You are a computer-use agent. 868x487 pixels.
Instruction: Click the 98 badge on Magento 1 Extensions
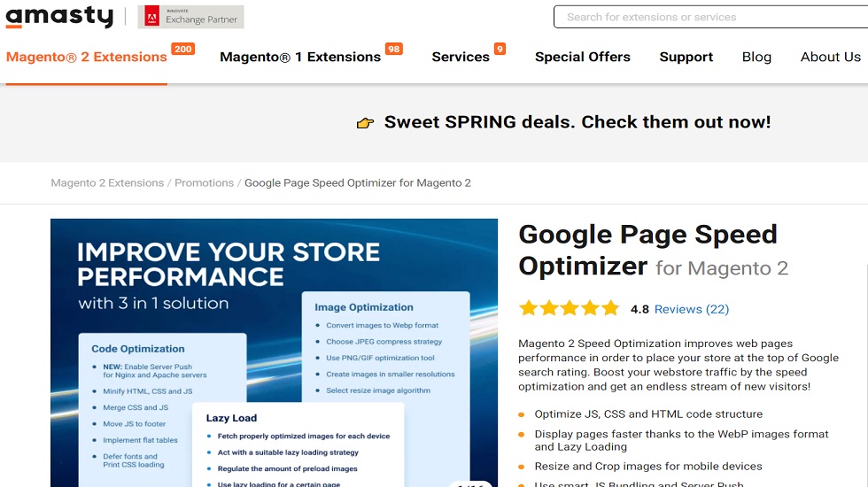[x=393, y=50]
